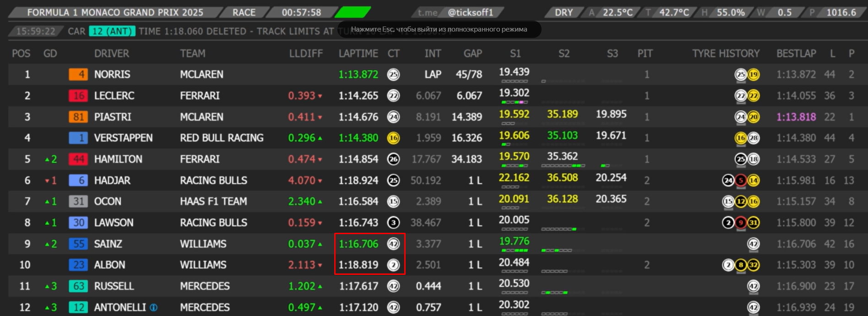Click the HAAS F1 TEAM team name
This screenshot has height=316, width=868.
[x=213, y=202]
